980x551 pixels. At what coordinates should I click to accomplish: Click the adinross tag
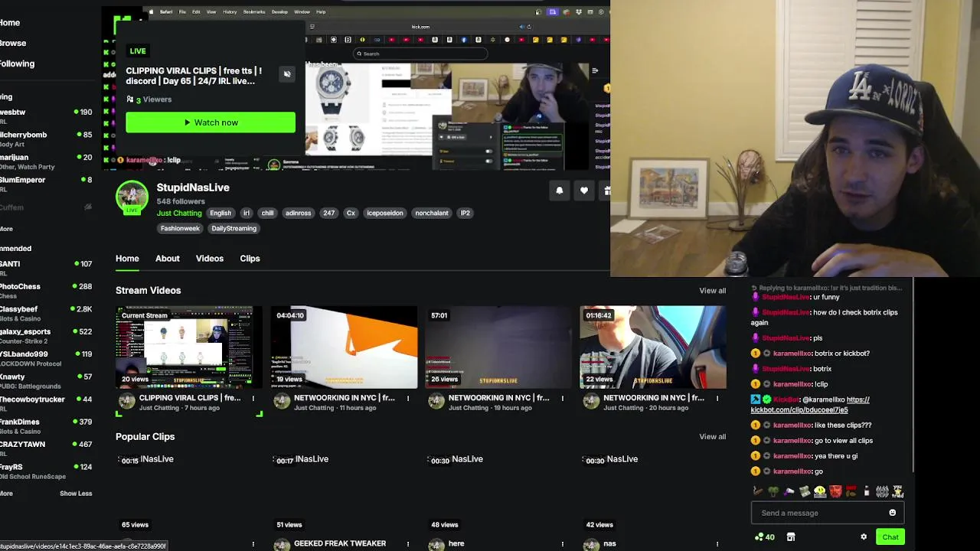pos(298,214)
